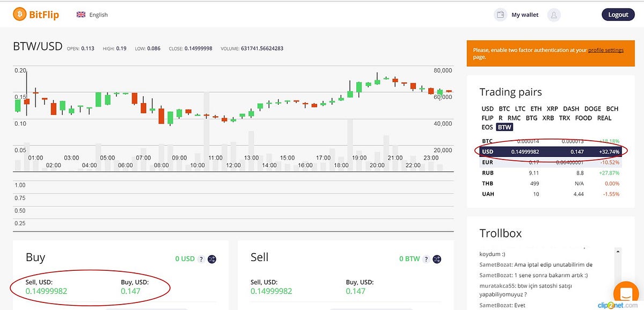The image size is (644, 310).
Task: Click sell price 0.14999982 in Buy panel
Action: point(46,291)
